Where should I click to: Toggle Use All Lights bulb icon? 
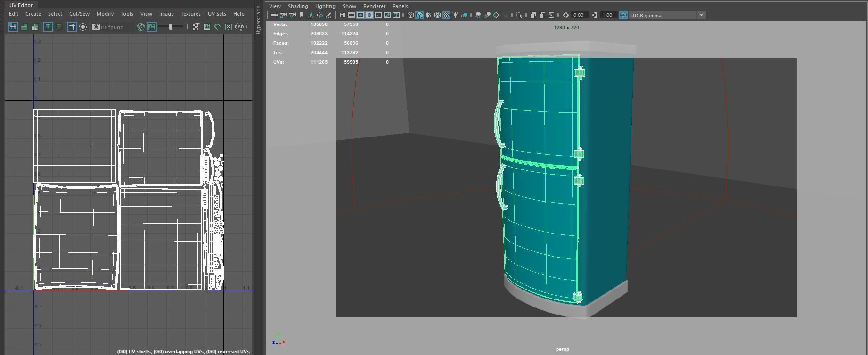[x=455, y=15]
